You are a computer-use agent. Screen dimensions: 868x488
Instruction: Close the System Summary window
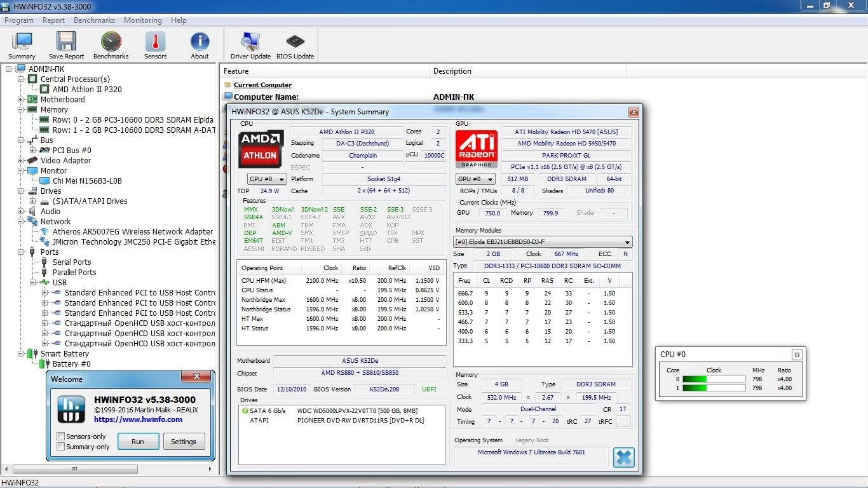(x=634, y=112)
